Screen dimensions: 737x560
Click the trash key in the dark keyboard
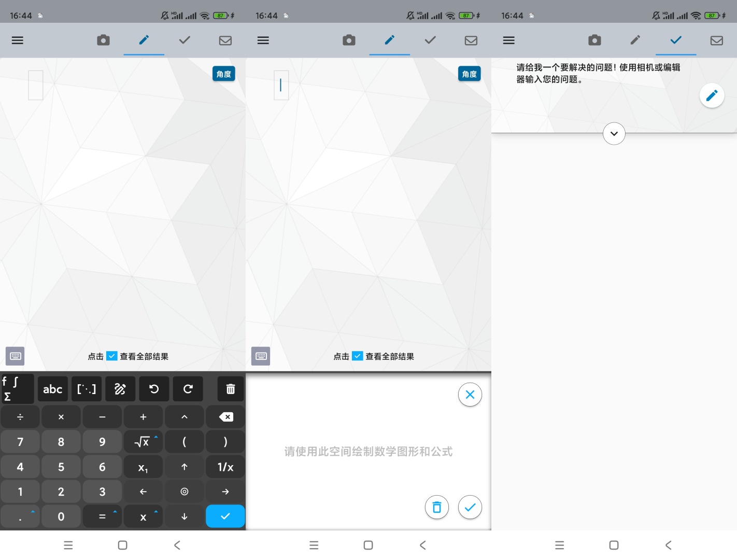coord(231,389)
